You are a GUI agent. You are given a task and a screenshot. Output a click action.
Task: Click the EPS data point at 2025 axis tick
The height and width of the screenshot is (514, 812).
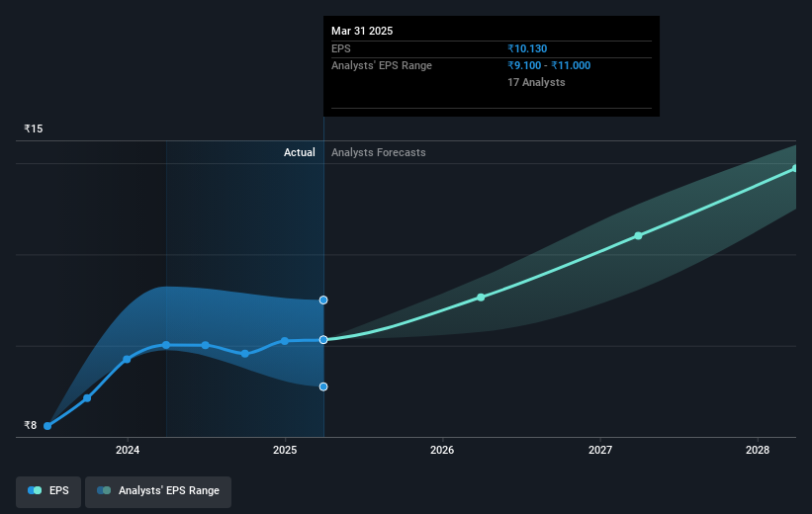[285, 341]
